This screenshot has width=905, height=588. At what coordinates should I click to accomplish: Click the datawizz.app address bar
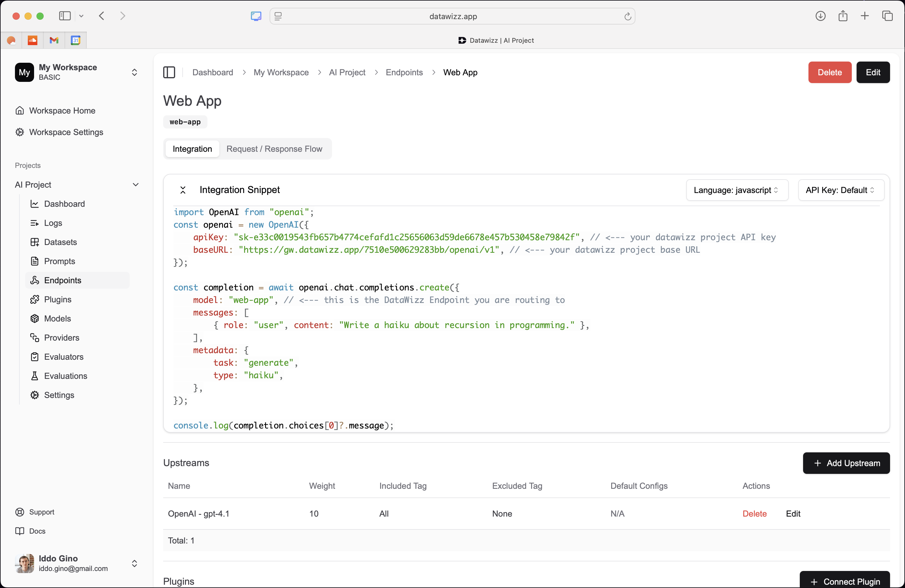[452, 16]
